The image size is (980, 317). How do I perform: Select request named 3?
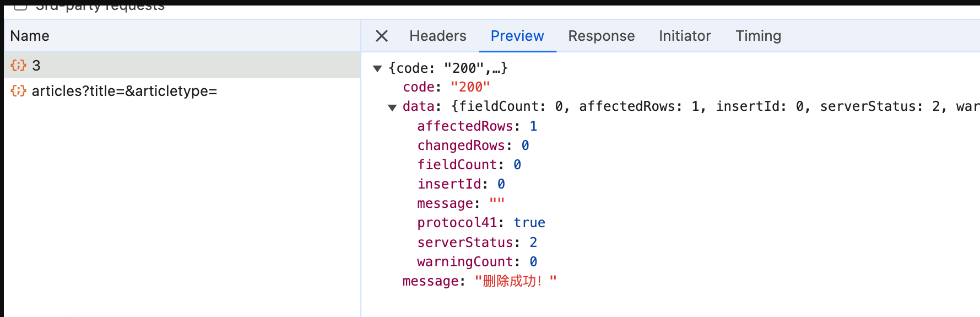(x=36, y=66)
